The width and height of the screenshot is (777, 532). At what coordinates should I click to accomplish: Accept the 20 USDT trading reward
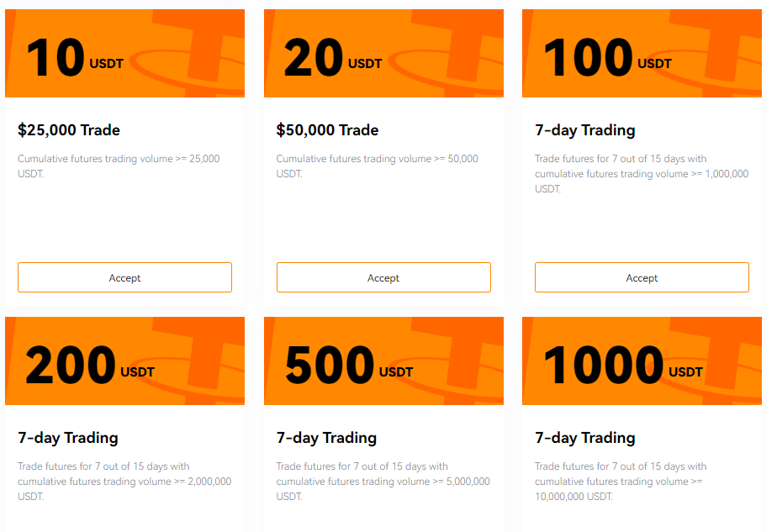[x=383, y=277]
